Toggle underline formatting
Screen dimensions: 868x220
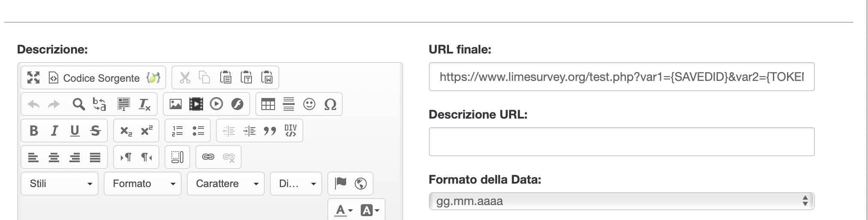pyautogui.click(x=75, y=131)
